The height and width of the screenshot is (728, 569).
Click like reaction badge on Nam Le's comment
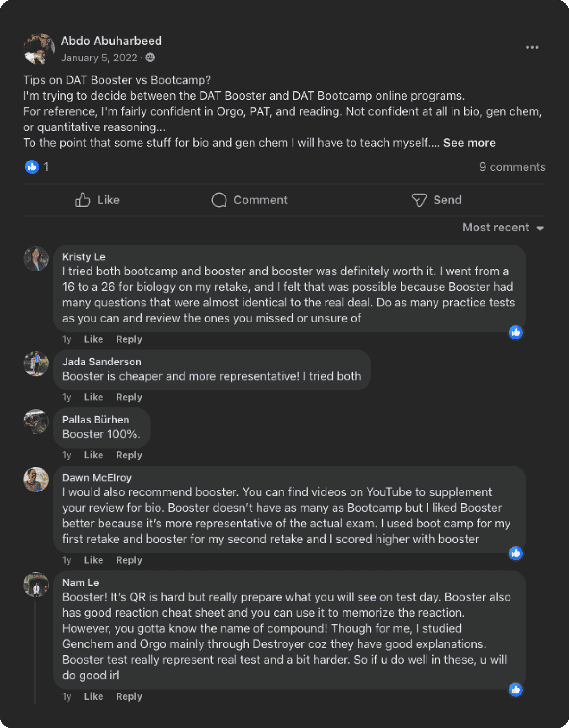point(516,689)
